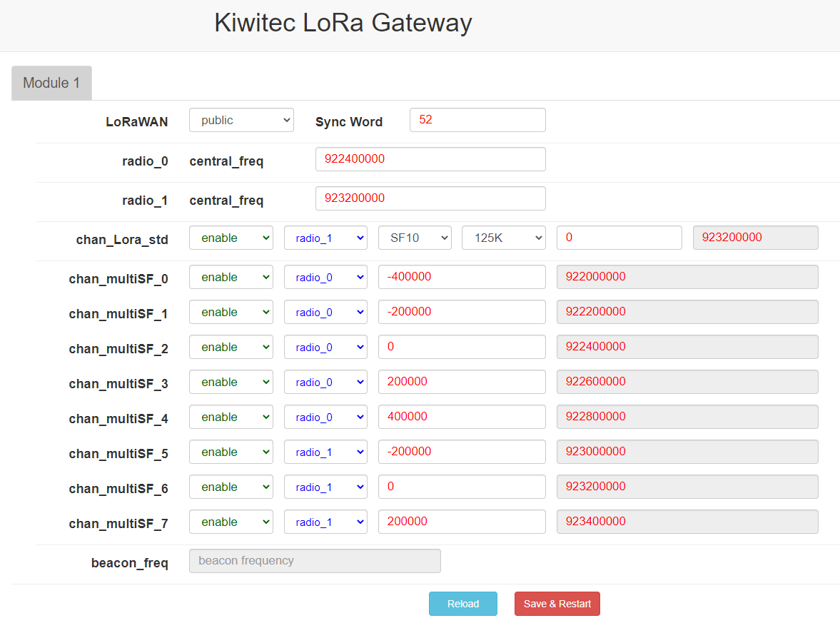
Task: Open the 125K bandwidth dropdown
Action: point(504,238)
